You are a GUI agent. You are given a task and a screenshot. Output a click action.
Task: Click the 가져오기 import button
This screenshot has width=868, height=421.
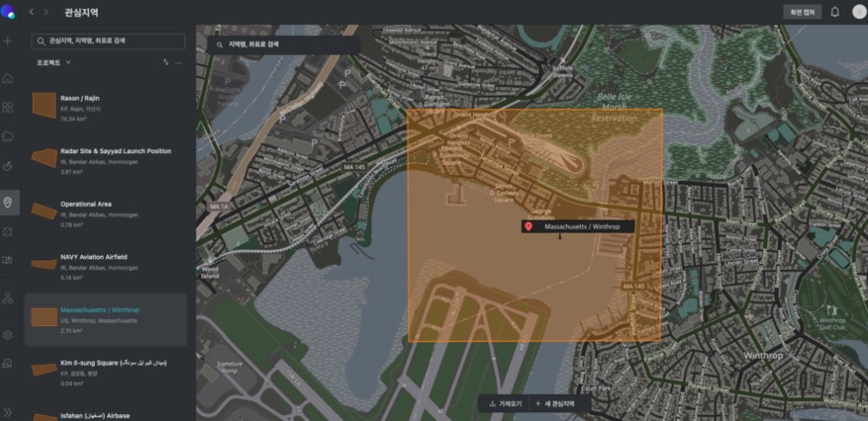(505, 404)
